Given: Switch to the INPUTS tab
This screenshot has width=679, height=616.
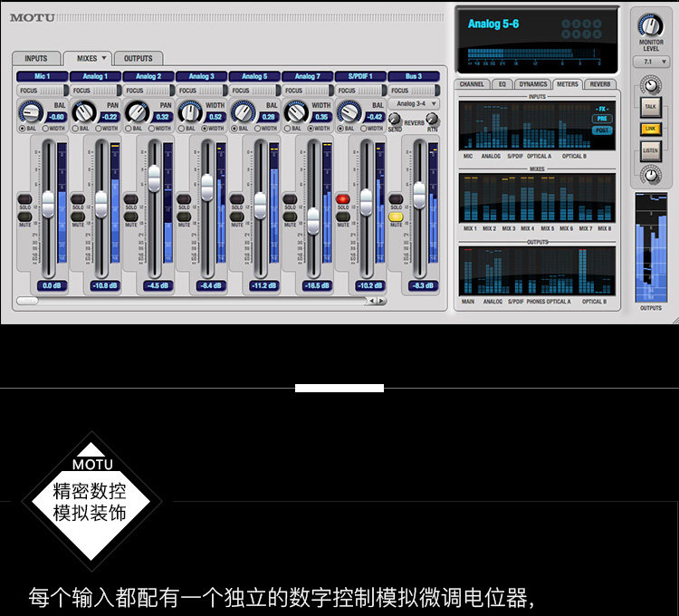Looking at the screenshot, I should [x=36, y=59].
